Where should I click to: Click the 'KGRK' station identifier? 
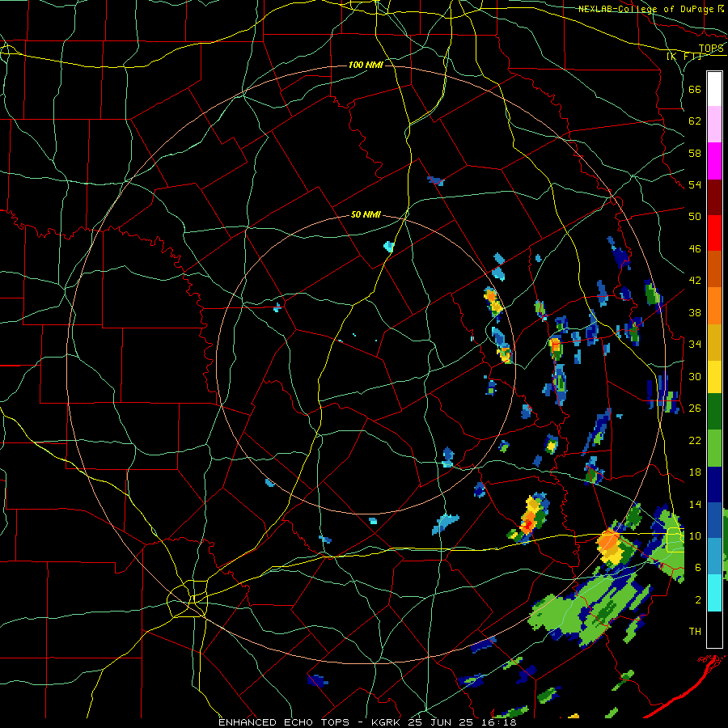pyautogui.click(x=387, y=722)
